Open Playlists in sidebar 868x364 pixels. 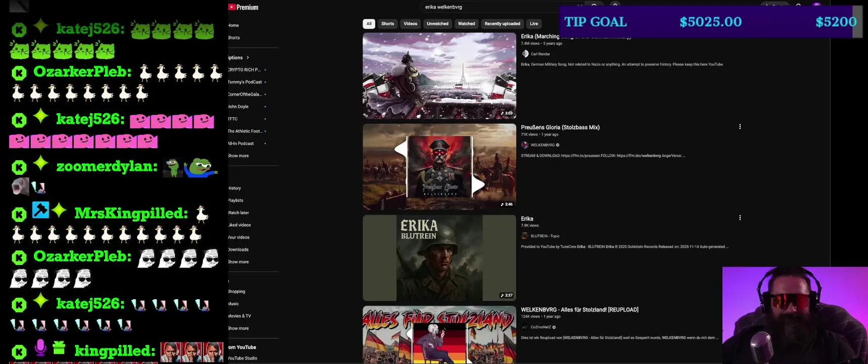(x=235, y=200)
